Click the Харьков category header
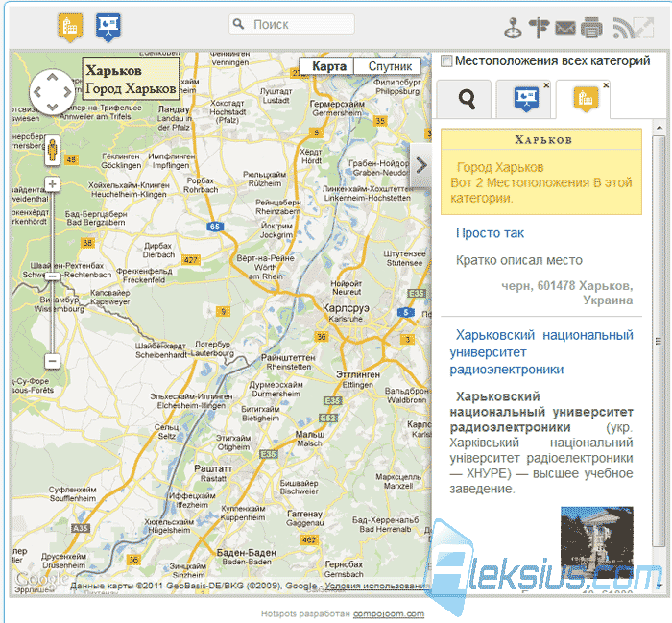 541,140
